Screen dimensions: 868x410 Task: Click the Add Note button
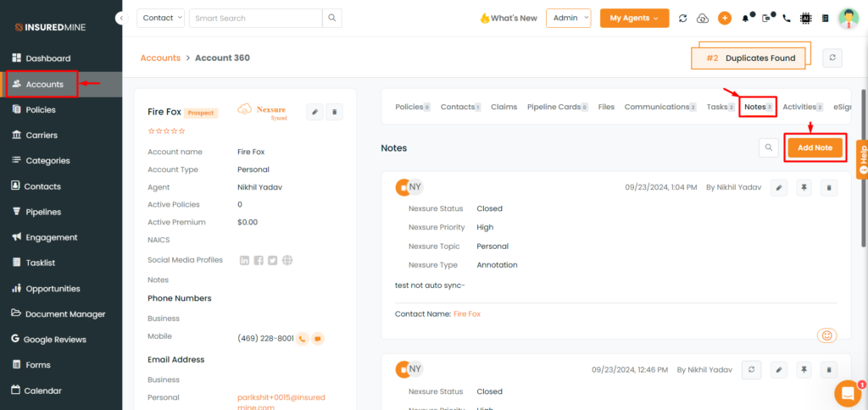click(x=815, y=147)
